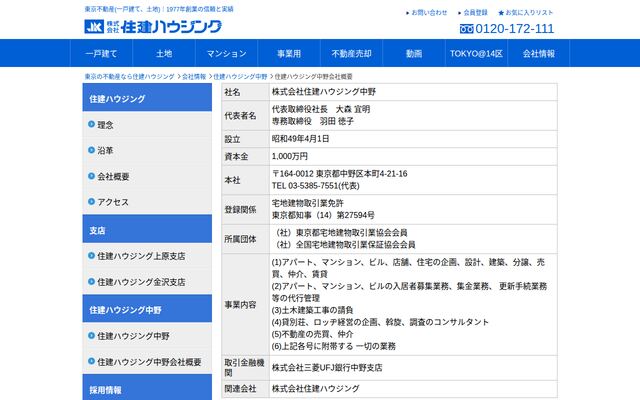The image size is (640, 400).
Task: Click the 住建ハウジング中野 sidebar section header
Action: [147, 309]
